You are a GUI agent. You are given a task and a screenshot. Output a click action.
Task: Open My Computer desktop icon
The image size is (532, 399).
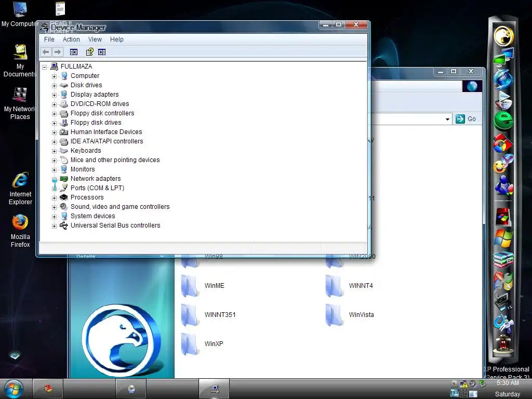[x=20, y=14]
